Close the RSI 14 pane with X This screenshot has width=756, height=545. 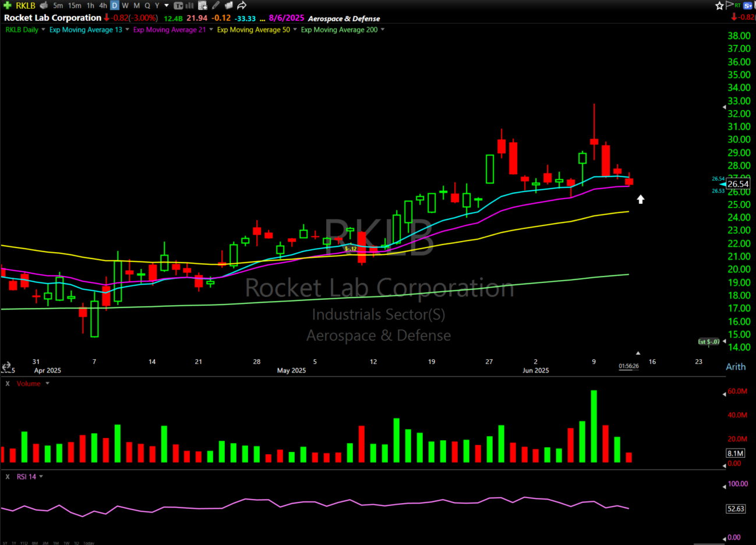[8, 477]
